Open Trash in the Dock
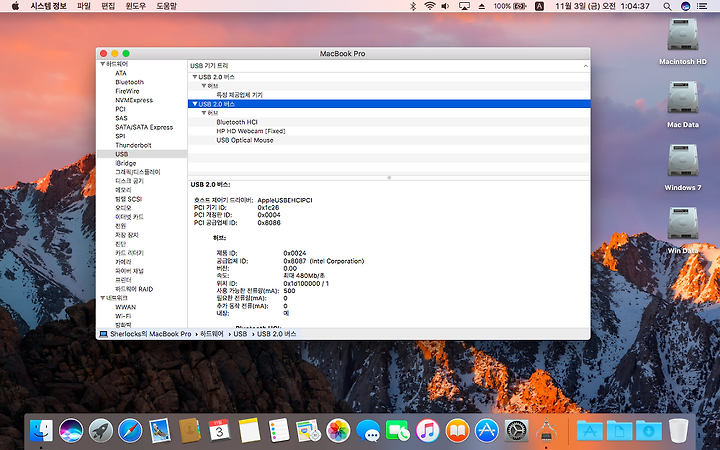720x450 pixels. 678,431
